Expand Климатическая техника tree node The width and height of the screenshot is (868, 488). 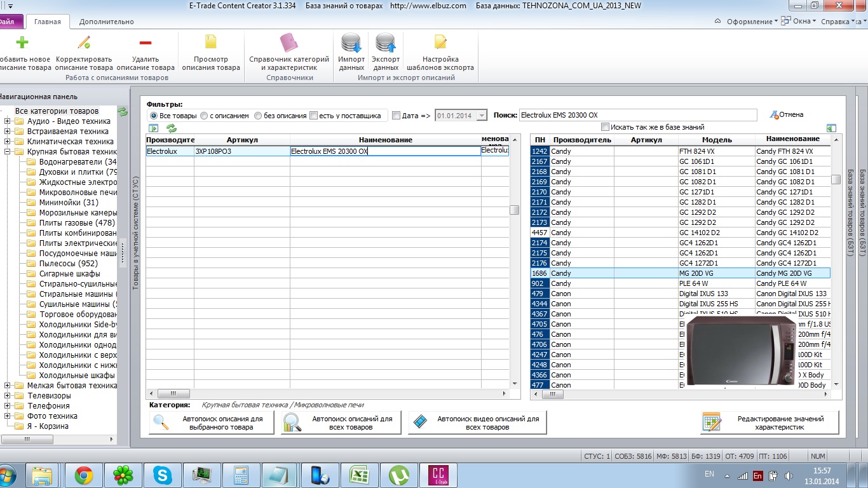coord(8,142)
